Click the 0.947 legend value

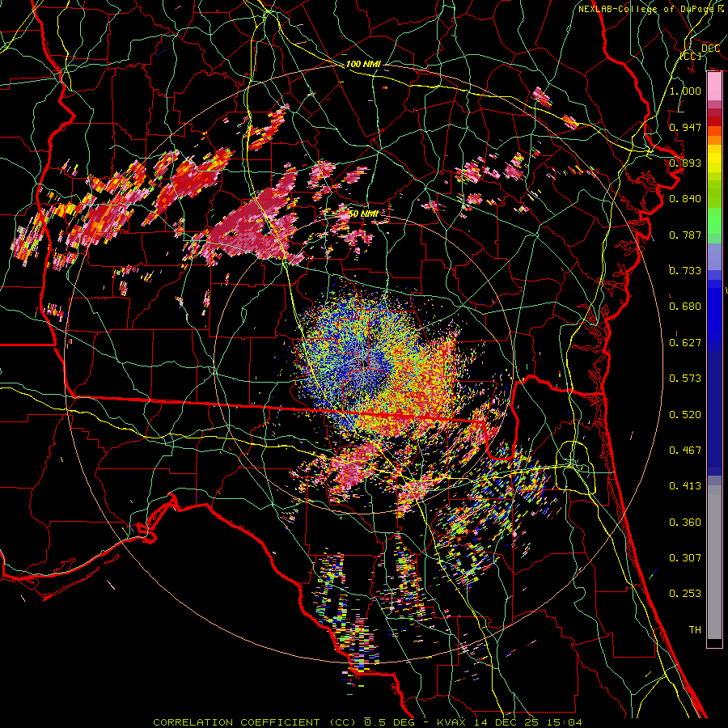pyautogui.click(x=685, y=127)
